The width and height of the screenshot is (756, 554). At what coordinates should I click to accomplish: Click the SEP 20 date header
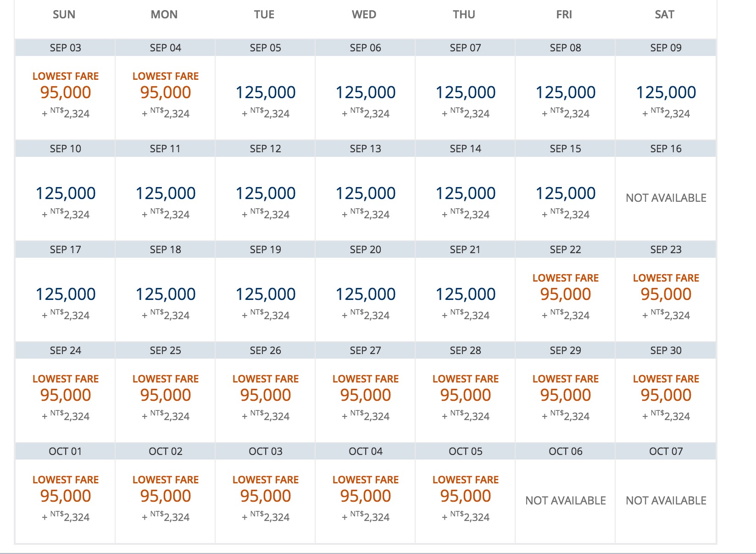pos(365,249)
